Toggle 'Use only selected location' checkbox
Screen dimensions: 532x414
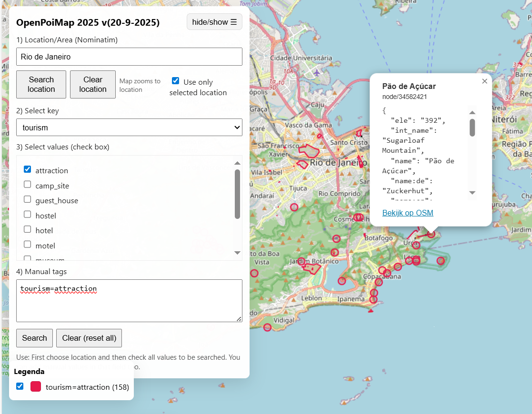176,81
